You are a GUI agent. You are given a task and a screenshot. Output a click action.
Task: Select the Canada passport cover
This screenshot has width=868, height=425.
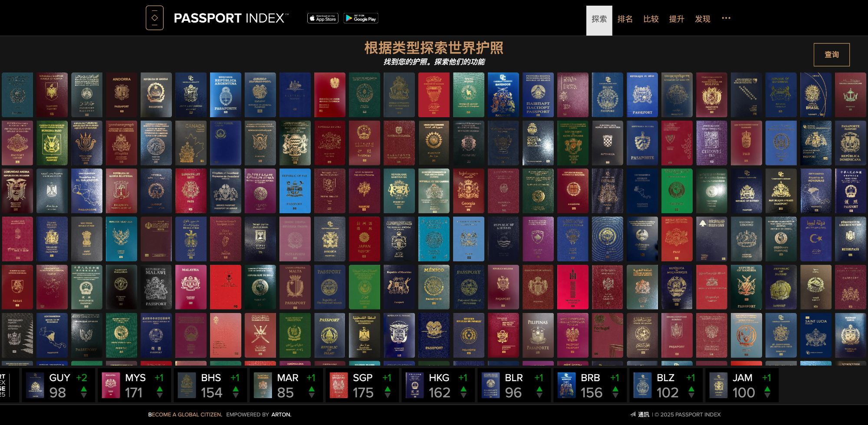tap(191, 143)
